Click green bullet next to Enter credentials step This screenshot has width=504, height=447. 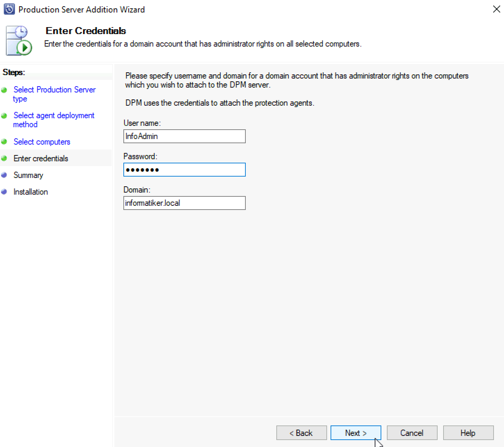click(4, 159)
